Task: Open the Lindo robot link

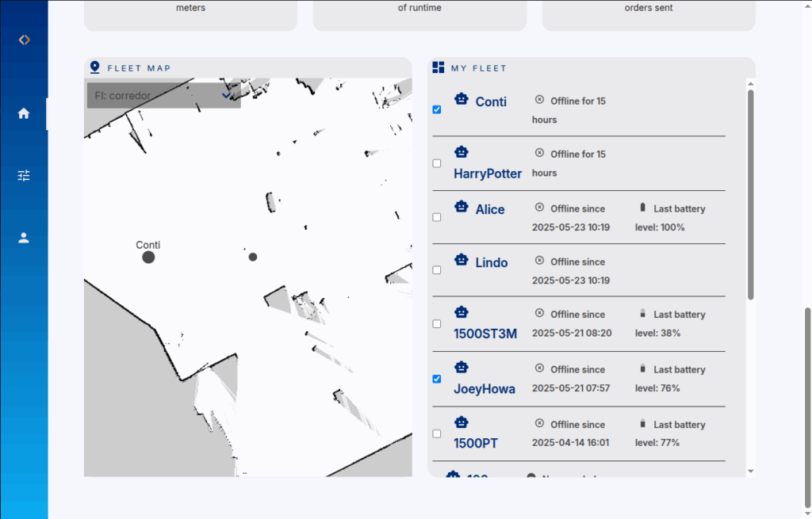Action: pyautogui.click(x=492, y=263)
